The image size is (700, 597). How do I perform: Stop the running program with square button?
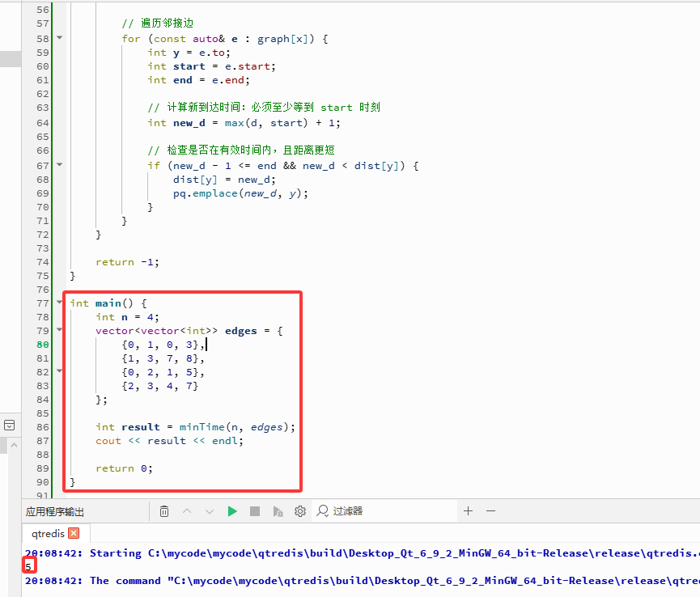pos(255,511)
